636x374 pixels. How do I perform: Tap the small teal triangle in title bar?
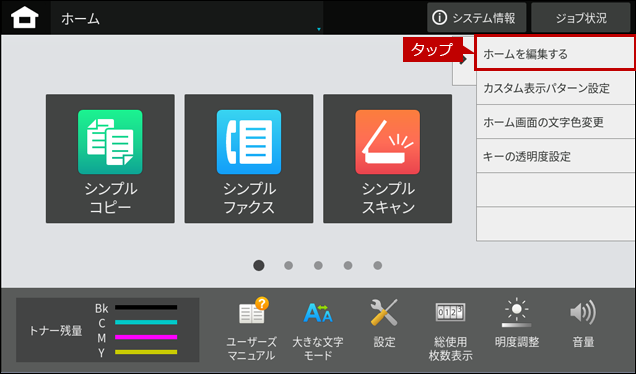pos(319,29)
